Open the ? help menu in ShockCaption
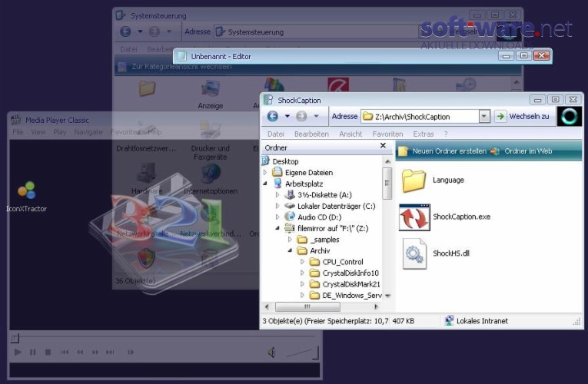Screen dimensions: 588x384 point(446,134)
